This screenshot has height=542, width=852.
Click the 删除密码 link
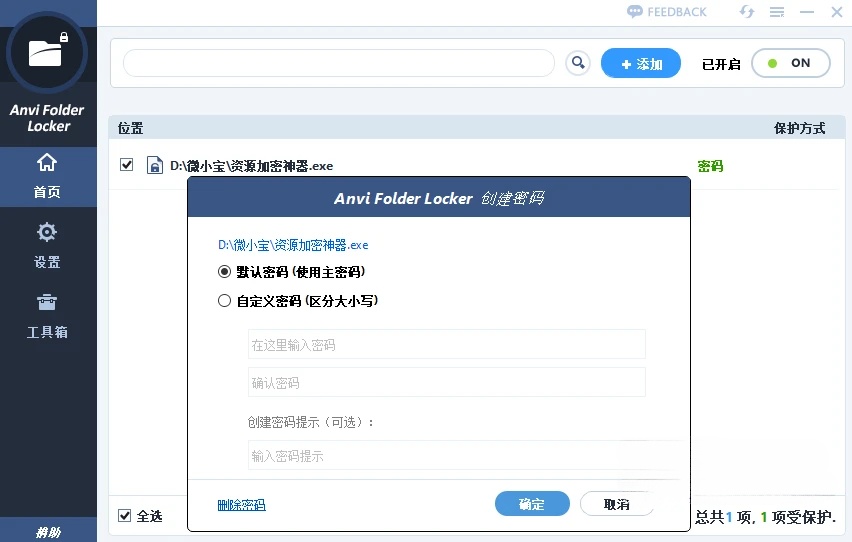(241, 505)
